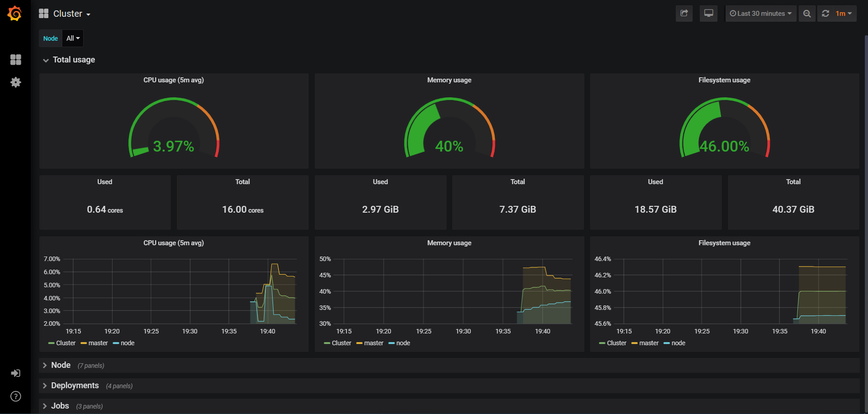Open the Last 30 minutes time picker
Image resolution: width=868 pixels, height=414 pixels.
point(761,14)
